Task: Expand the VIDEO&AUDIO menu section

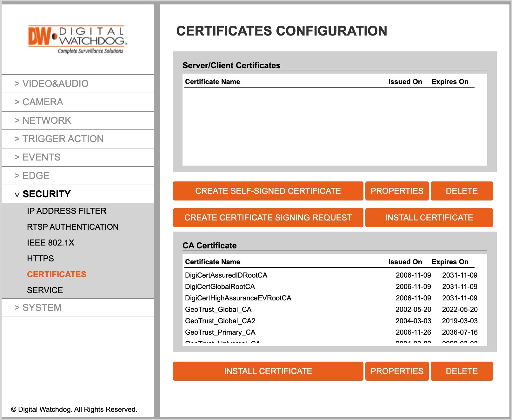Action: click(x=78, y=84)
